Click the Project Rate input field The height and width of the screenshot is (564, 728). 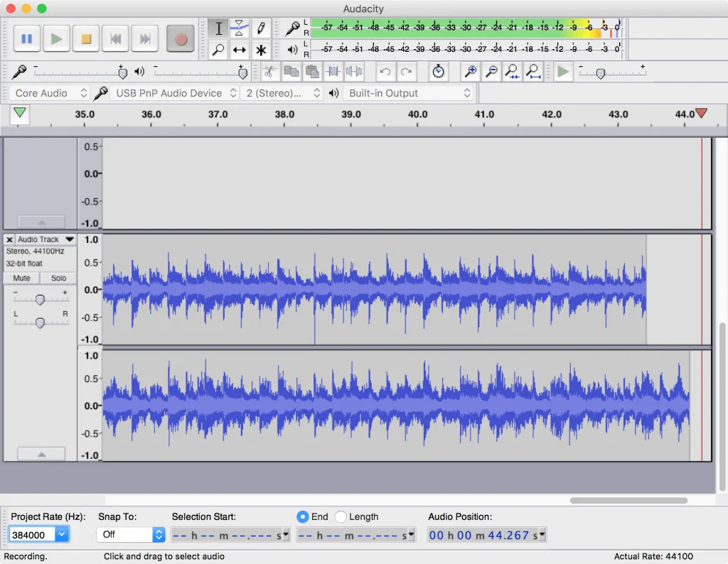click(32, 535)
